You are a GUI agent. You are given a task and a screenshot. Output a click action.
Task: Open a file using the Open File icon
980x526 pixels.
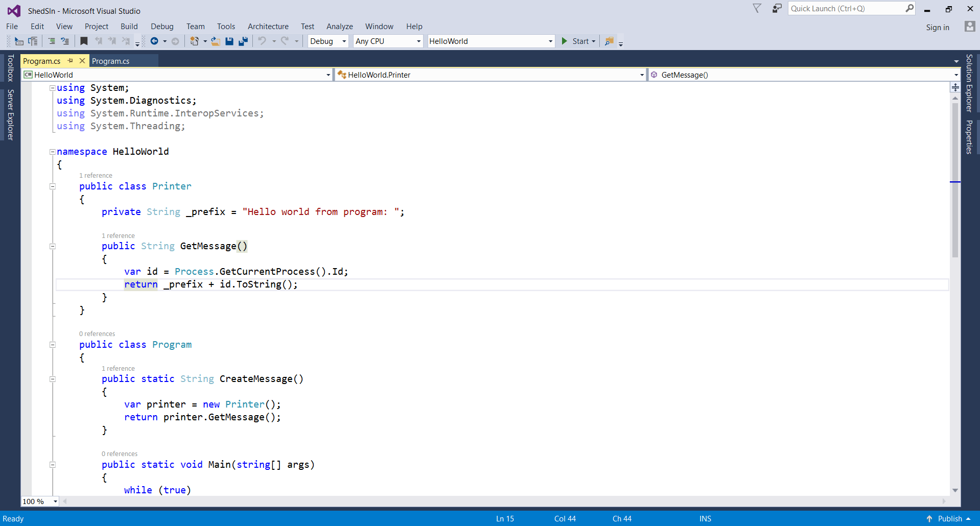[215, 41]
